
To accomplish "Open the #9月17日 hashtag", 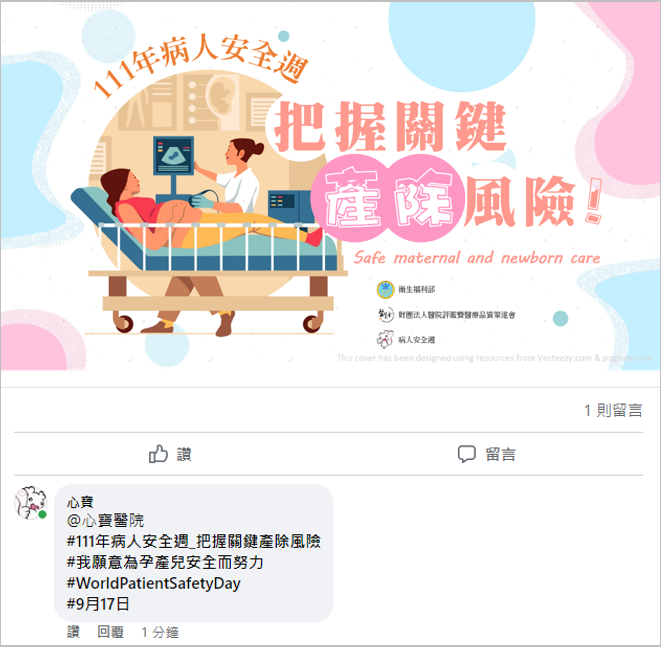I will tap(98, 604).
